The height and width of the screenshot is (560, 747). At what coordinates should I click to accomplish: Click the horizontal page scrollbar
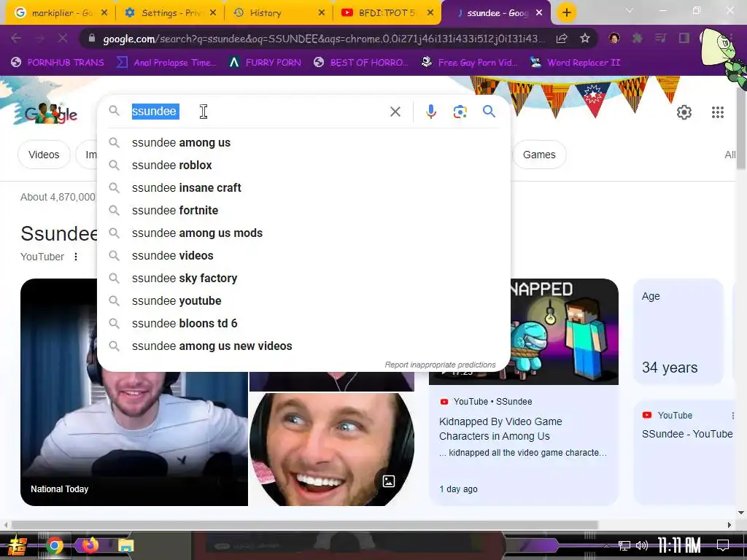click(305, 525)
